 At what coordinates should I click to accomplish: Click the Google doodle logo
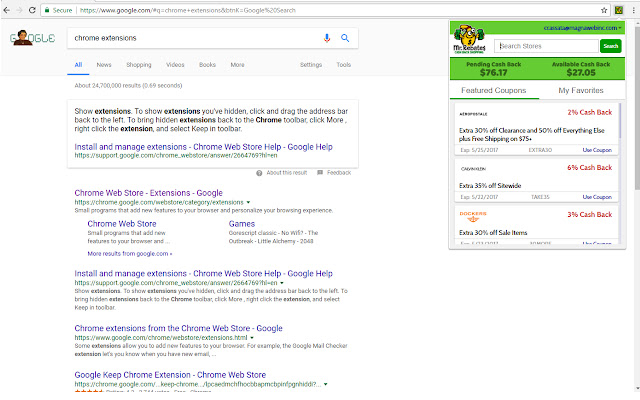coord(33,38)
